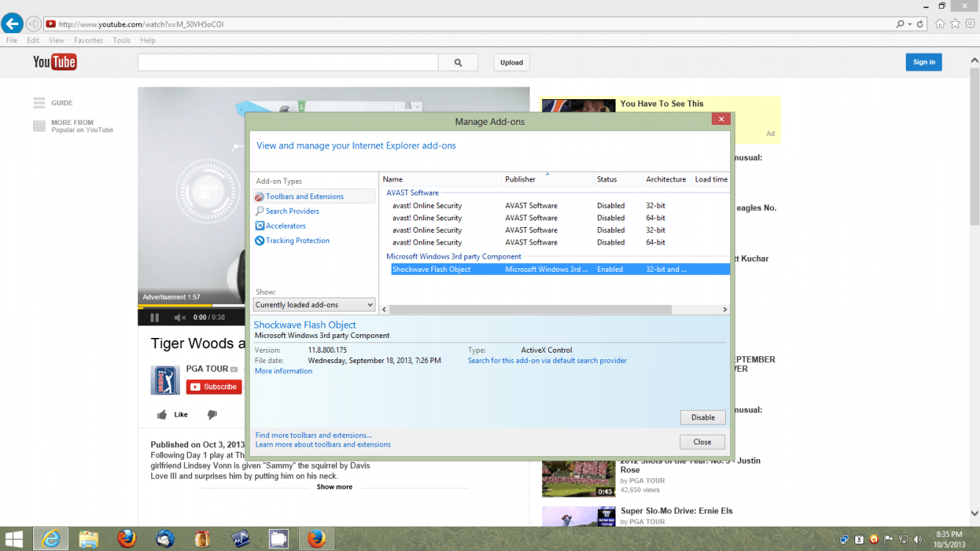Click the red Subscribe button
Viewport: 980px width, 551px height.
click(214, 386)
